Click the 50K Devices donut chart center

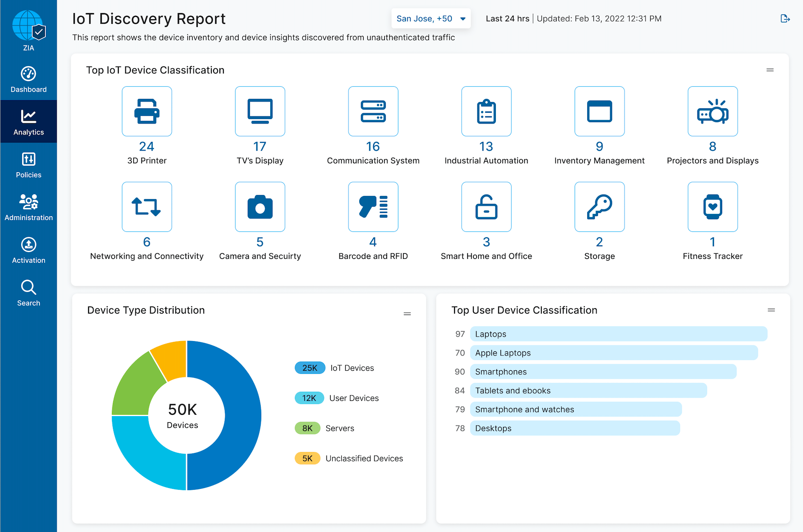tap(183, 416)
